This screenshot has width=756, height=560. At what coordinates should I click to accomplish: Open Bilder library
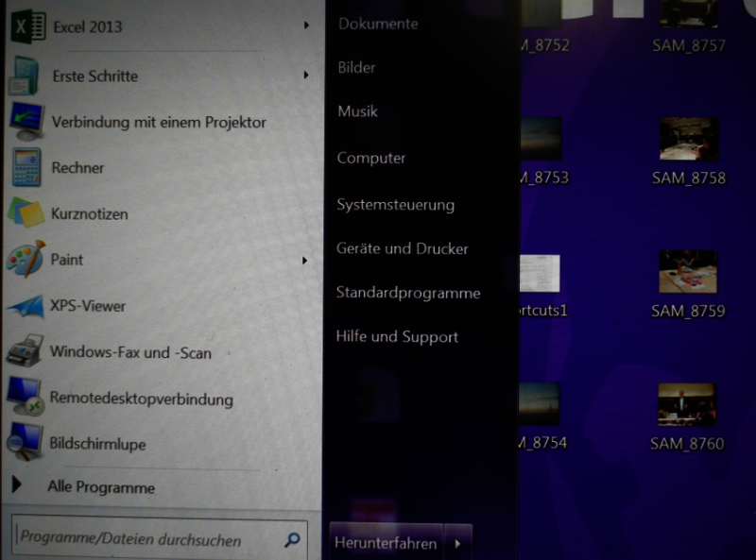[356, 67]
